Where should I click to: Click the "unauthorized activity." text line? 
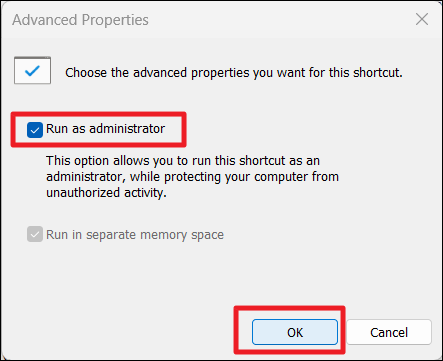point(106,193)
